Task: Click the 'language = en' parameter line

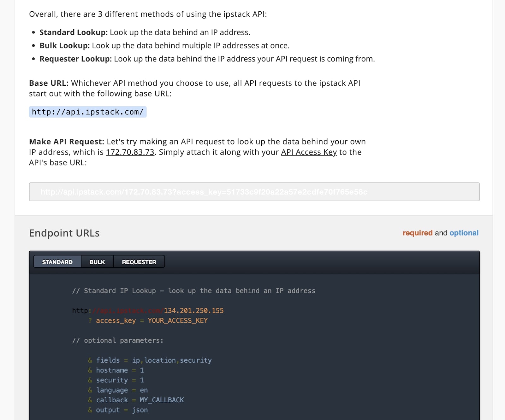Action: 118,390
